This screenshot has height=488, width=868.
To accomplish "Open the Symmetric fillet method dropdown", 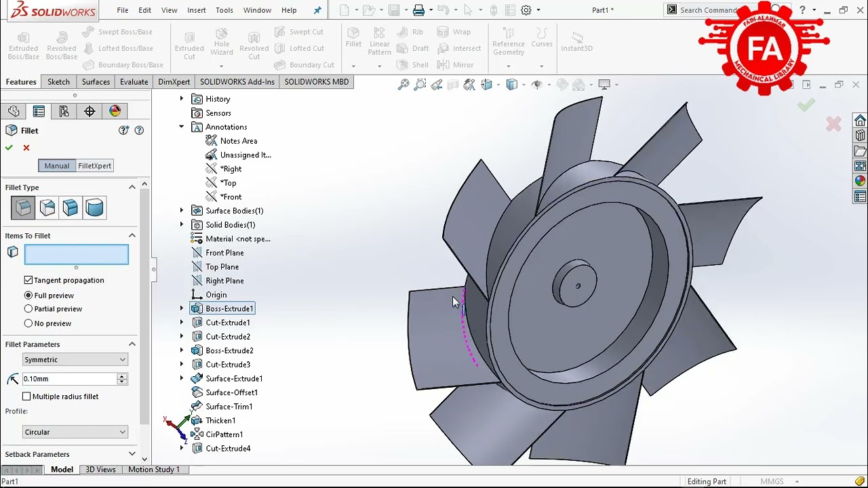I will 75,360.
